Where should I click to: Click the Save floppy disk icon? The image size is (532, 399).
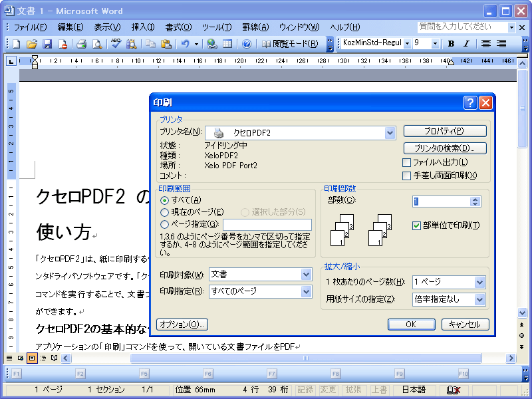coord(47,44)
